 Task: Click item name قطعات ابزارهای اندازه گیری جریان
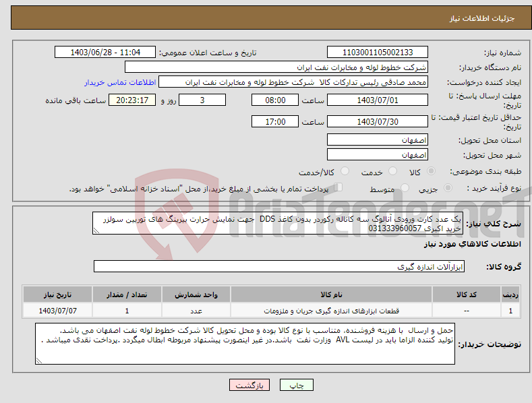(x=331, y=311)
